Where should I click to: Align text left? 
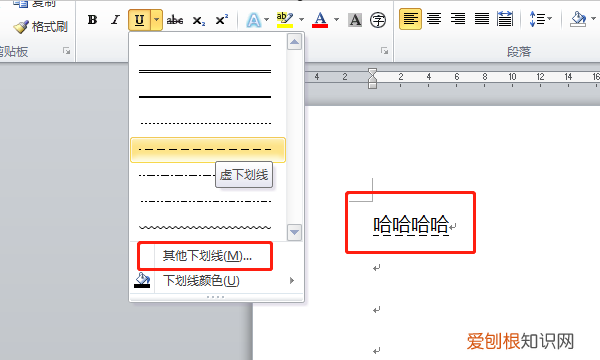pyautogui.click(x=410, y=19)
